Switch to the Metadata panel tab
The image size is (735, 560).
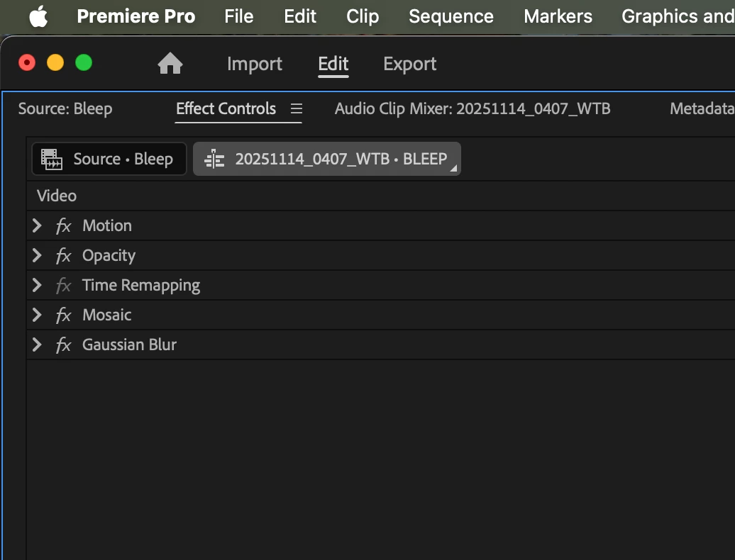pyautogui.click(x=702, y=108)
